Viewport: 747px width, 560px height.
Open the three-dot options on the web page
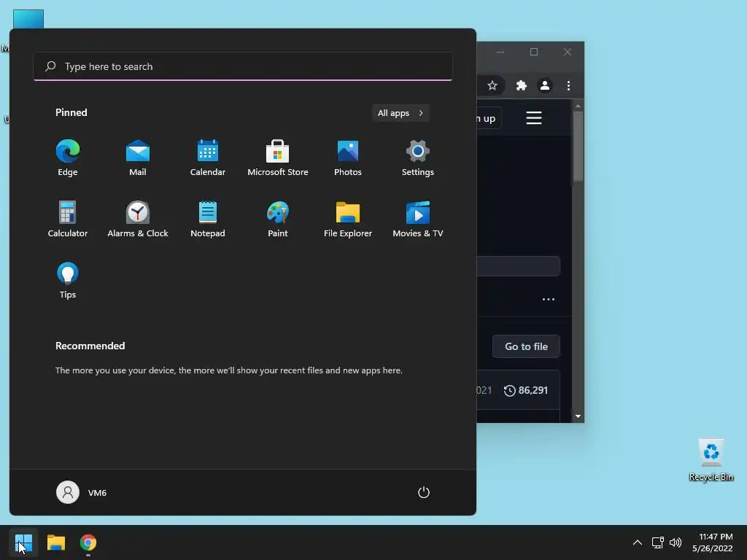(x=549, y=299)
